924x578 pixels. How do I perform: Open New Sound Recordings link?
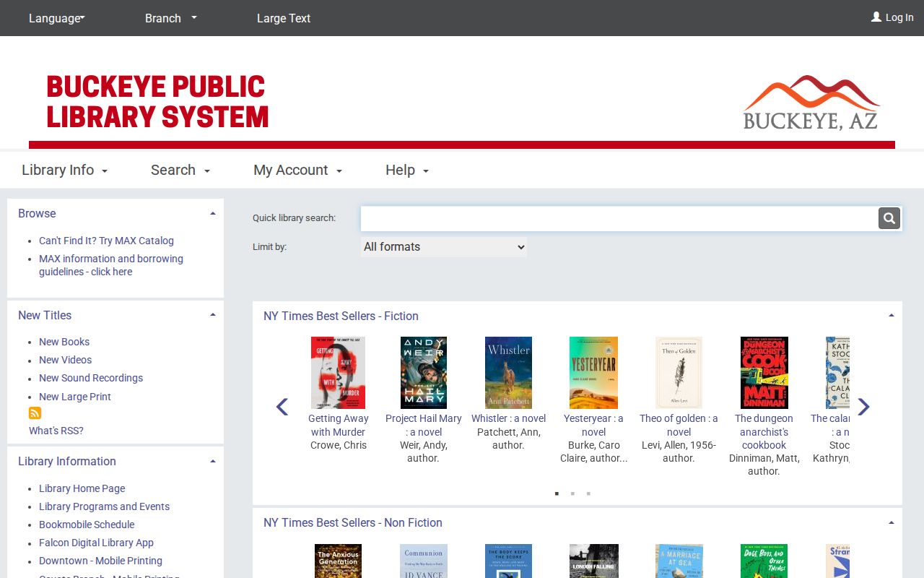point(91,378)
